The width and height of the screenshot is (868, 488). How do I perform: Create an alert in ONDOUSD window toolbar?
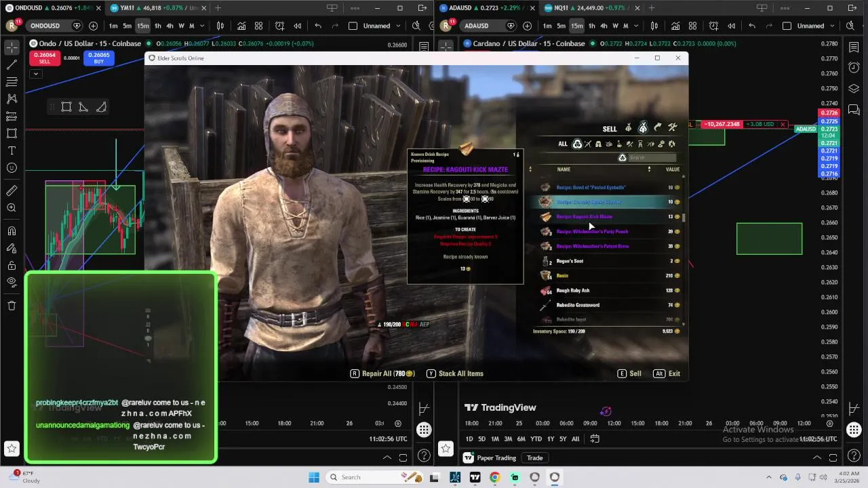279,26
